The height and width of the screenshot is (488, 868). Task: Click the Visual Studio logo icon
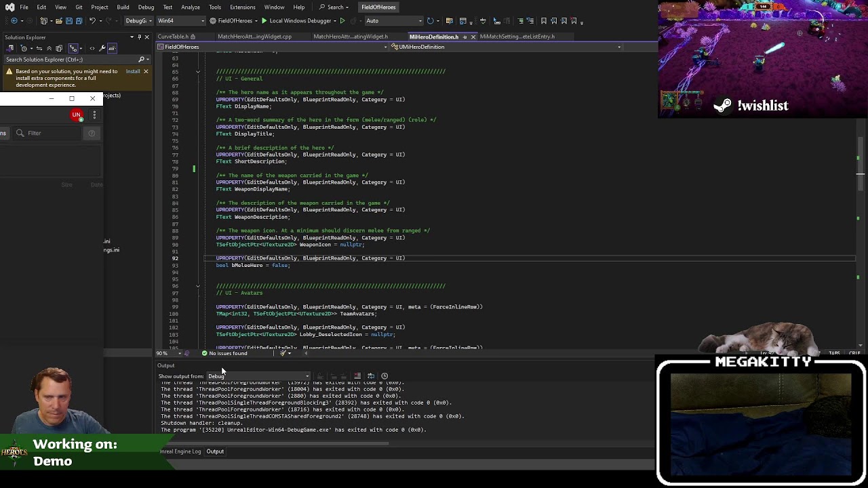coord(10,7)
